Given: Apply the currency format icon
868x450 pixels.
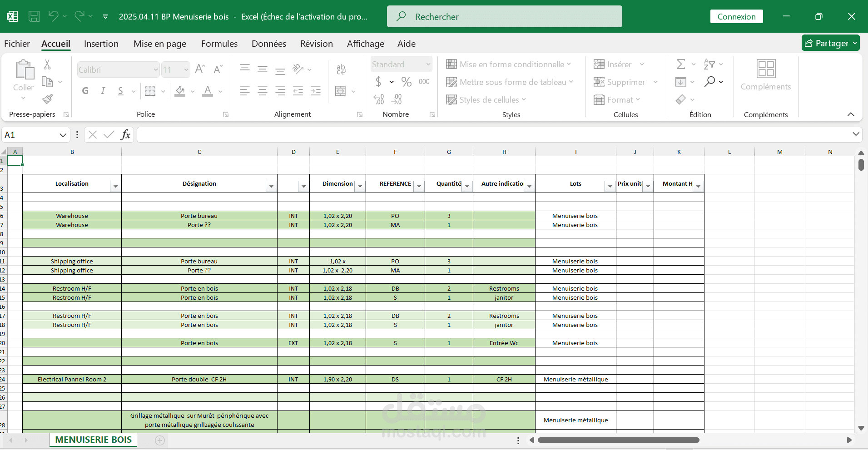Looking at the screenshot, I should tap(379, 82).
